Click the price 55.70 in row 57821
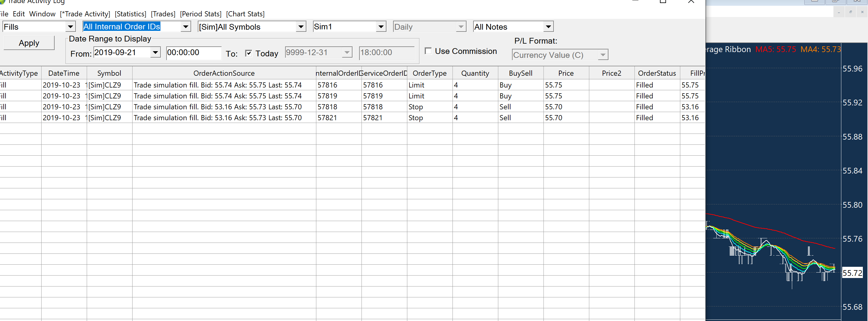 566,118
